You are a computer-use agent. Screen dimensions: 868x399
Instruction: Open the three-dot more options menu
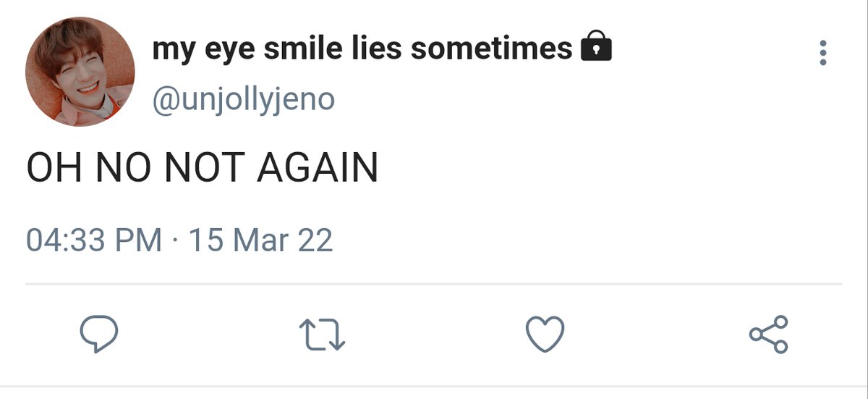coord(822,54)
